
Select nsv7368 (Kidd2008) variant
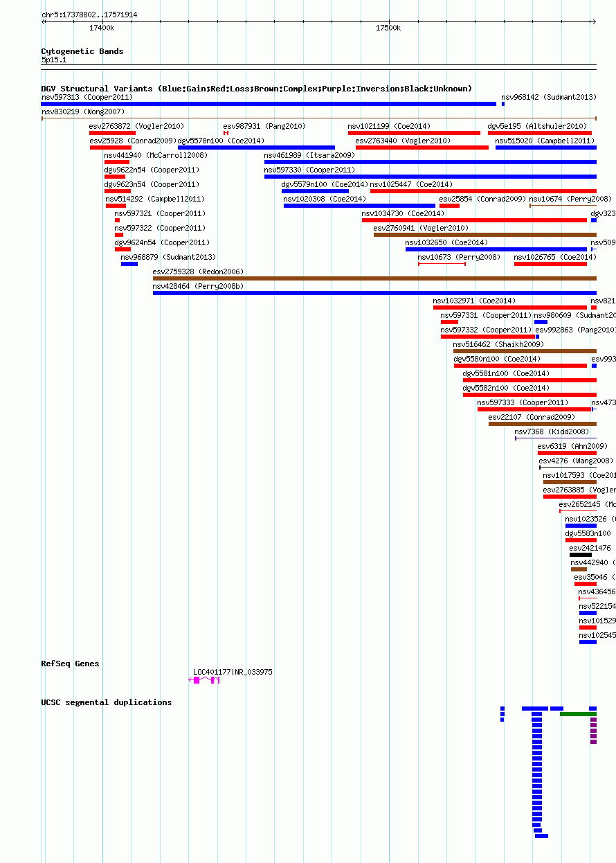pos(556,438)
